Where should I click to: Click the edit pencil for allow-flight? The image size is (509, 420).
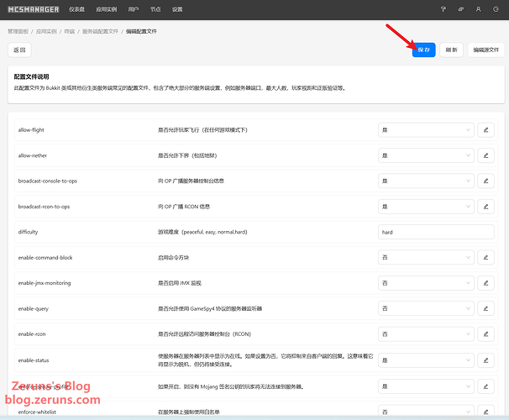(x=485, y=130)
